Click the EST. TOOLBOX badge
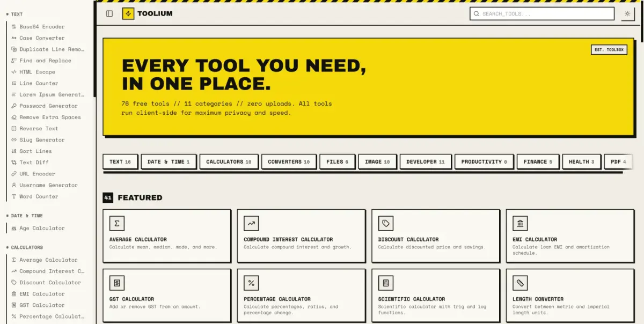Image resolution: width=644 pixels, height=324 pixels. [x=609, y=49]
